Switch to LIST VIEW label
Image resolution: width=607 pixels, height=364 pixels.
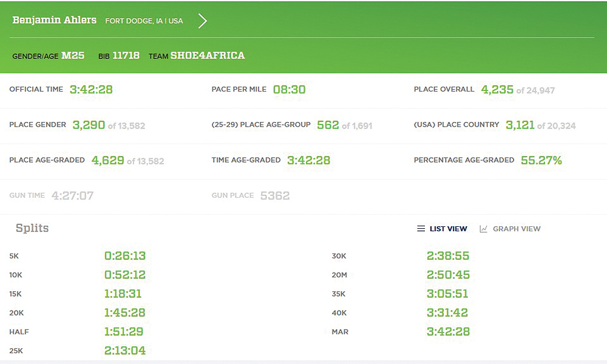coord(448,229)
